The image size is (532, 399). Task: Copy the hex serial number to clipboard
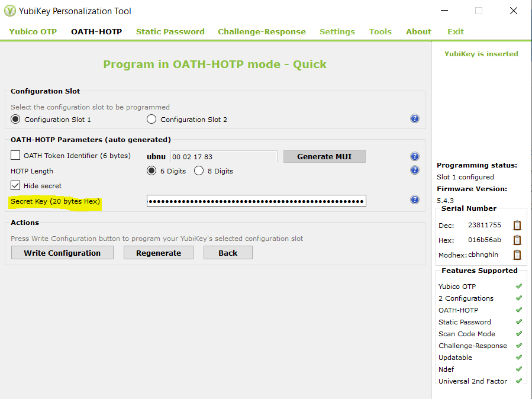pos(517,240)
